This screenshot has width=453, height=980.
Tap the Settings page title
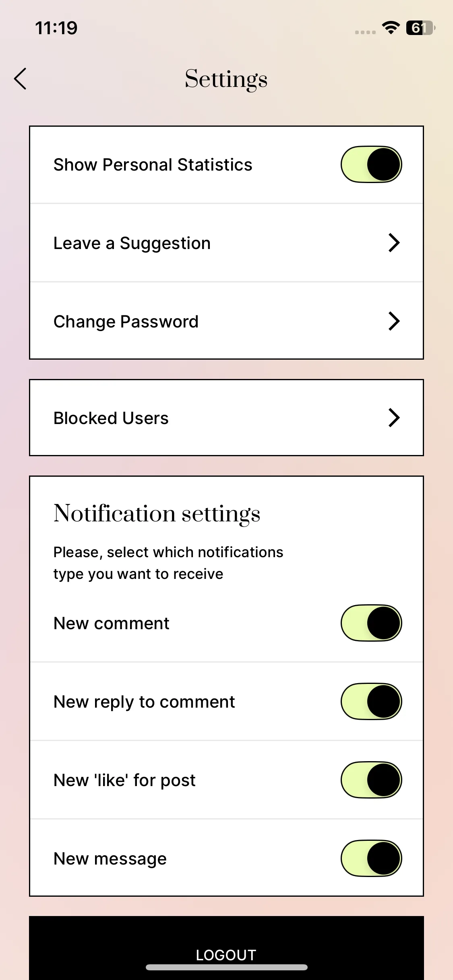pyautogui.click(x=226, y=78)
